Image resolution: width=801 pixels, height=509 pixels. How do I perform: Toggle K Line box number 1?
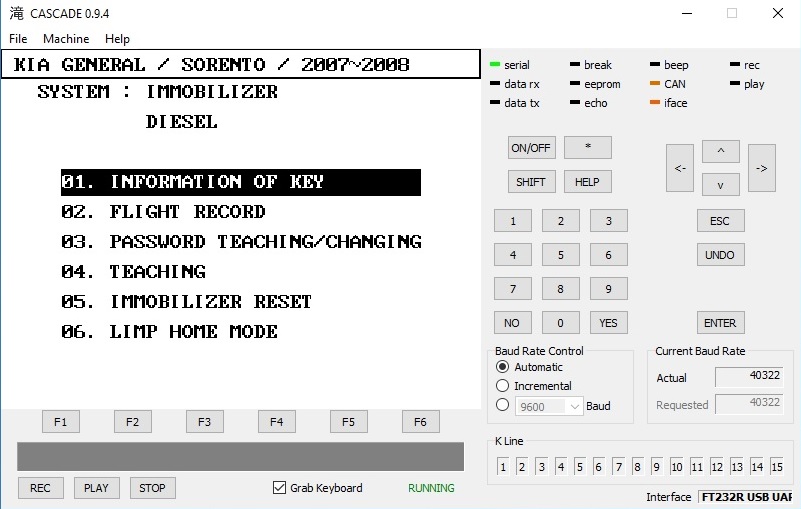(x=503, y=467)
